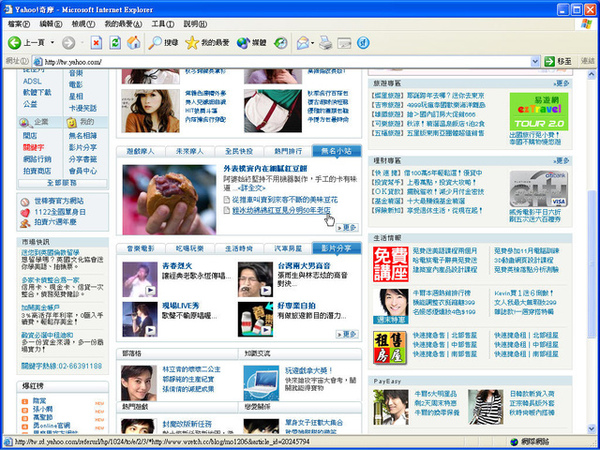This screenshot has width=600, height=450.
Task: Open the 編輯(E) menu
Action: (51, 24)
